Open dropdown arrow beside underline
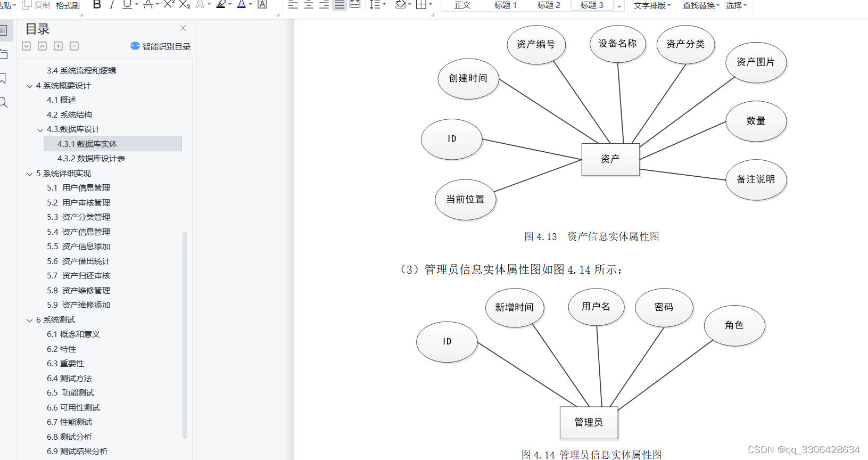The image size is (868, 460). coord(137,5)
